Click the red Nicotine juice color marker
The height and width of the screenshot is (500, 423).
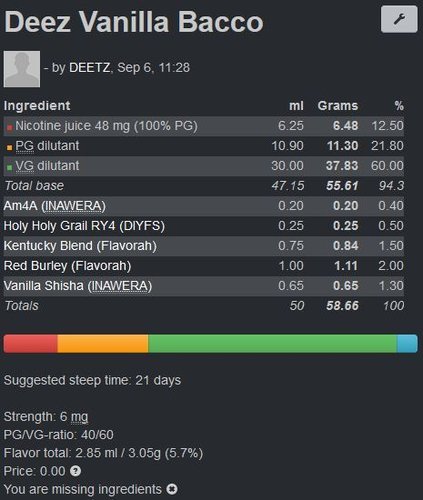(9, 128)
